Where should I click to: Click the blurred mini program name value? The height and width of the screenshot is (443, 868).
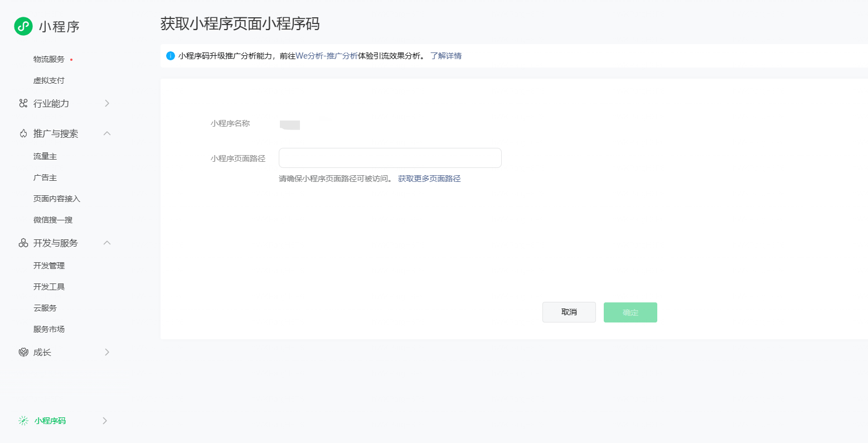click(x=290, y=124)
